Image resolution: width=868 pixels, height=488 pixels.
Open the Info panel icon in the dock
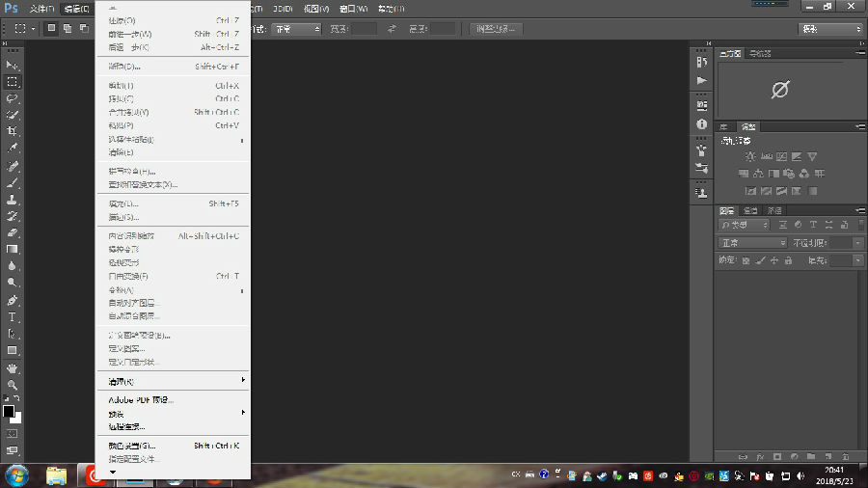(x=701, y=124)
